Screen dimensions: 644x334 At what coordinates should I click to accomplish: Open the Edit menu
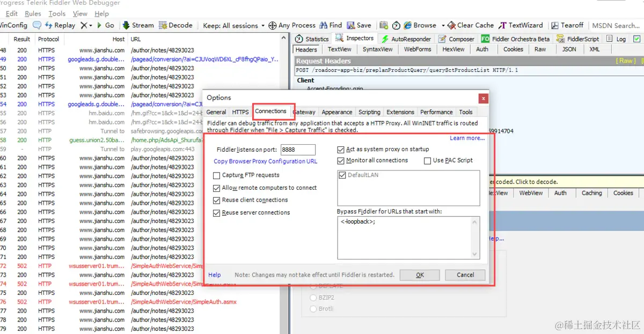(11, 13)
